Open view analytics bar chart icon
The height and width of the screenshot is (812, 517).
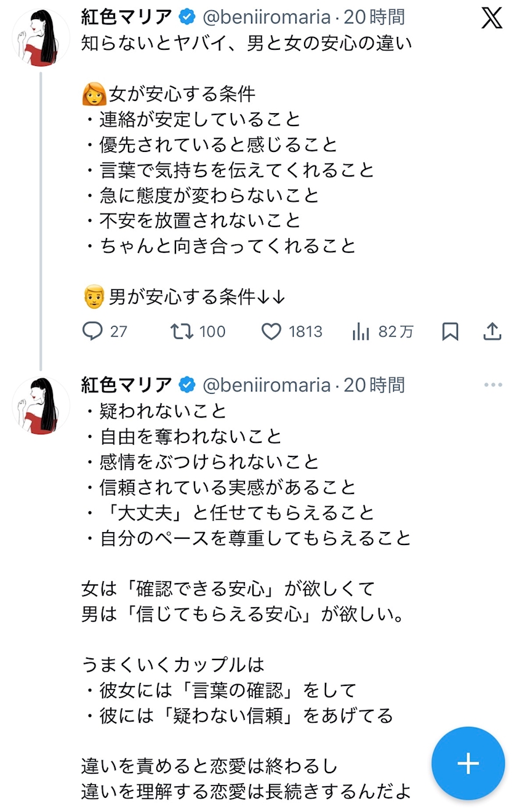(x=361, y=332)
